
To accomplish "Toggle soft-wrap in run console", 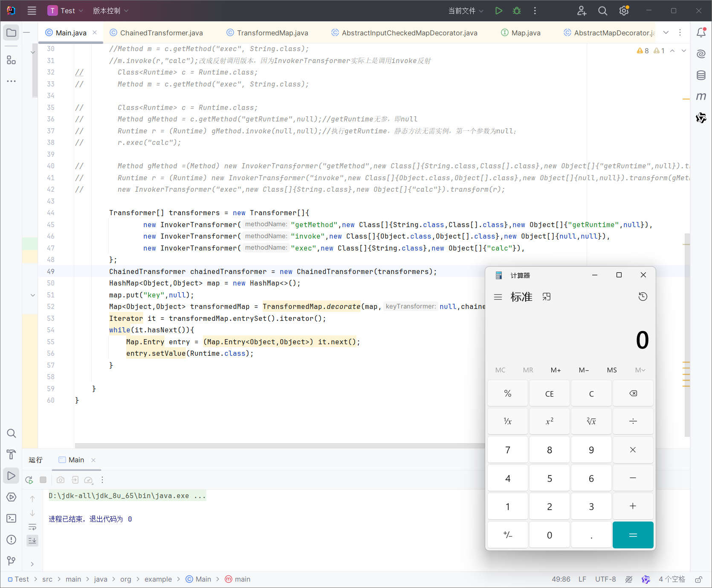I will (32, 527).
